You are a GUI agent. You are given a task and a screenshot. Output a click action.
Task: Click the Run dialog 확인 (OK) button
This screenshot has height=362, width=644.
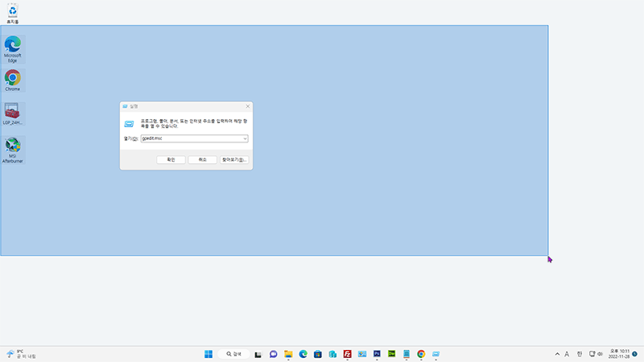tap(171, 159)
